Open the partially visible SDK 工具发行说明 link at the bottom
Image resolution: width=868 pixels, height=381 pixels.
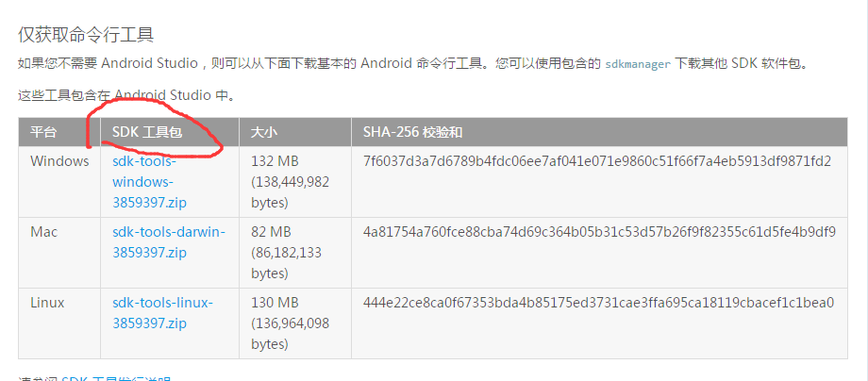coord(116,379)
